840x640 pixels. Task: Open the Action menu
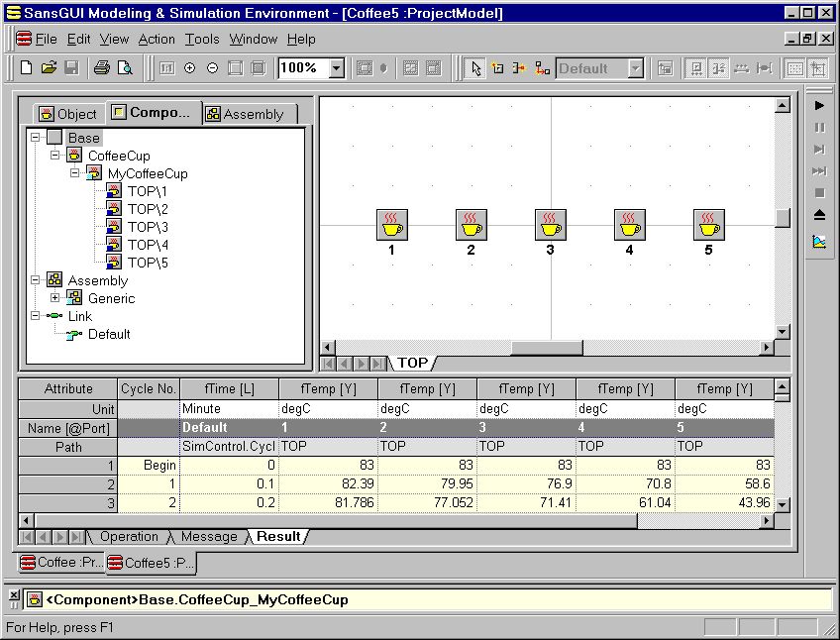tap(157, 39)
